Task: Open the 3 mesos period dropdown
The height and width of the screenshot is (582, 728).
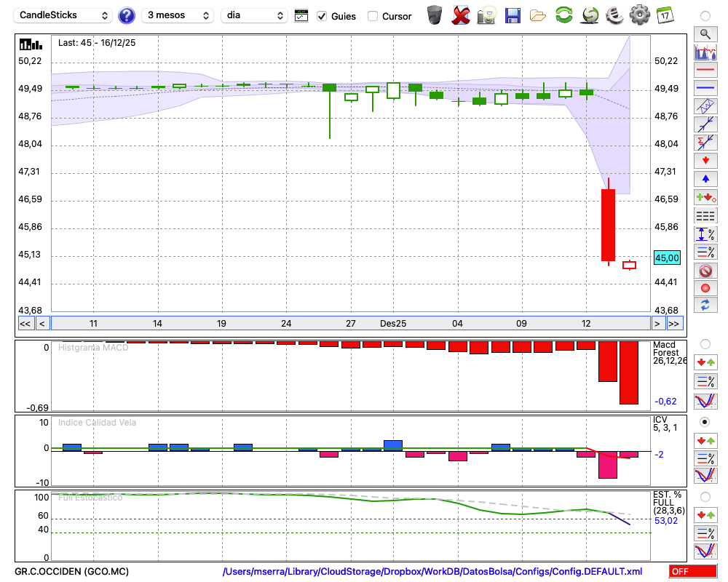Action: click(178, 15)
